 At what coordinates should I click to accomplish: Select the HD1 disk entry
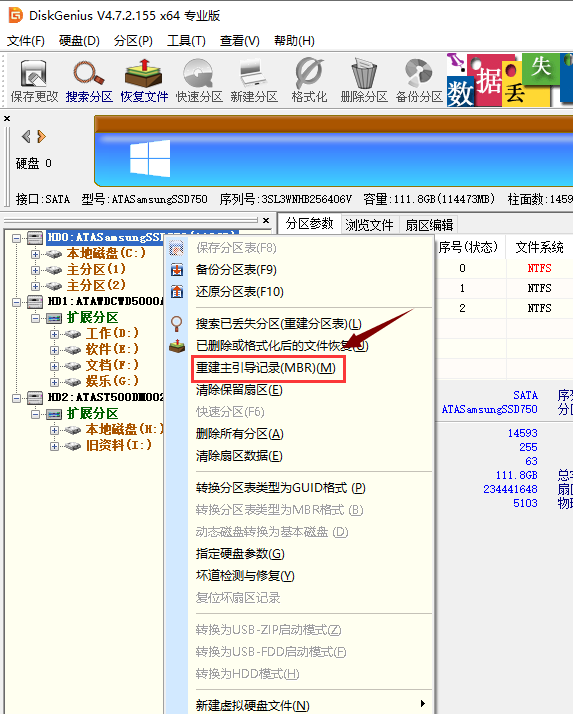(x=105, y=301)
